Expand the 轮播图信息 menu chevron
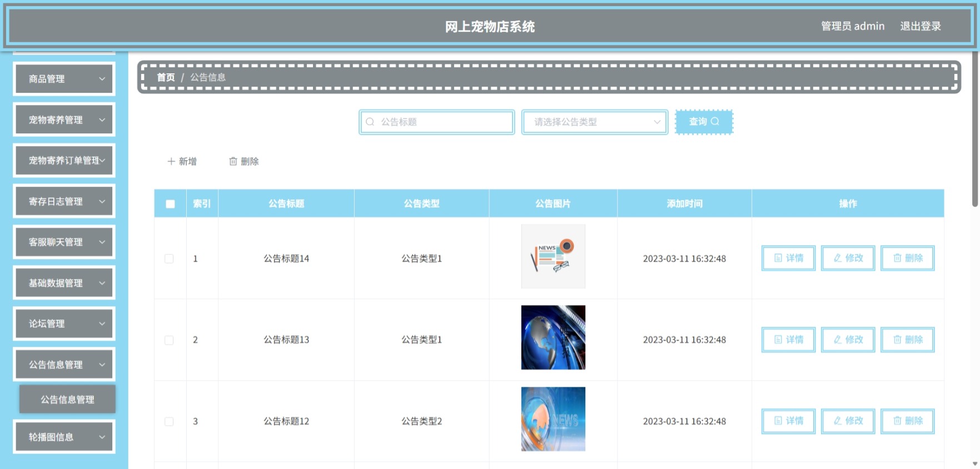980x469 pixels. point(102,437)
